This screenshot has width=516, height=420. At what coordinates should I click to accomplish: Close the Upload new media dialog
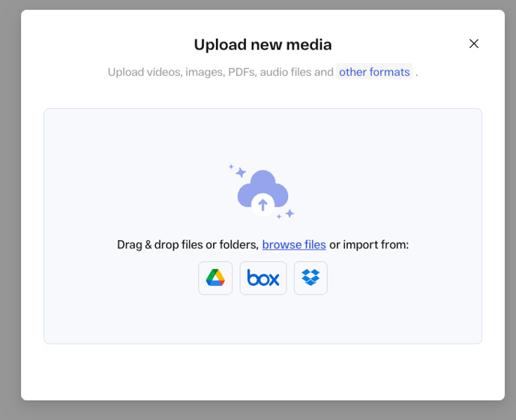474,43
